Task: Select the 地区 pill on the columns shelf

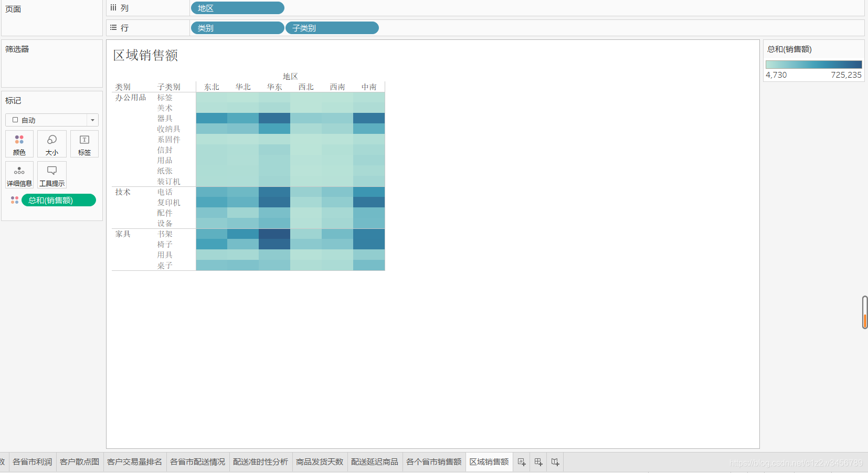Action: pyautogui.click(x=238, y=8)
